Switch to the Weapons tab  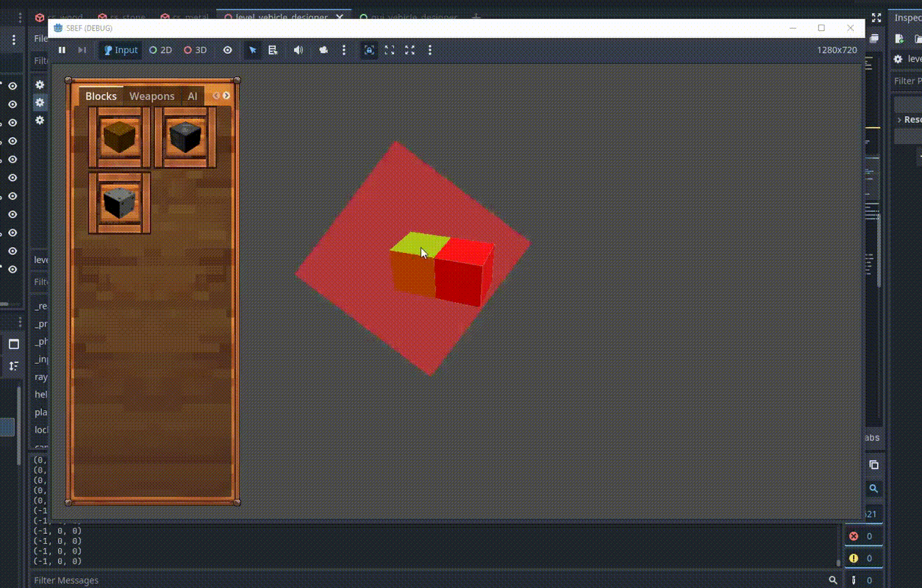[x=151, y=96]
